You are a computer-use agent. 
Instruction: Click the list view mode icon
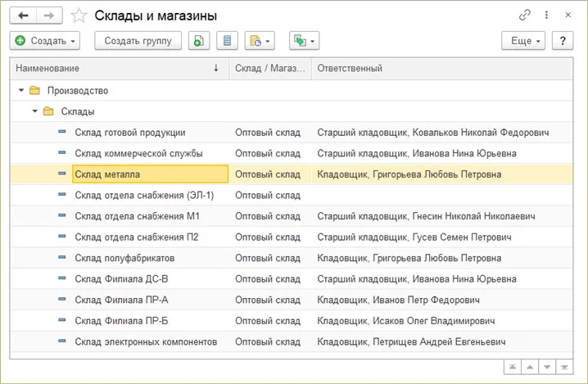point(228,40)
